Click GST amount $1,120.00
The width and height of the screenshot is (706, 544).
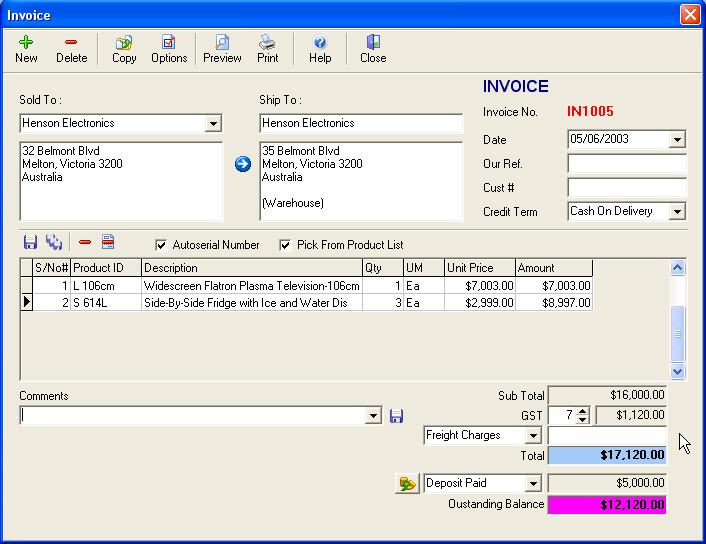coord(631,415)
